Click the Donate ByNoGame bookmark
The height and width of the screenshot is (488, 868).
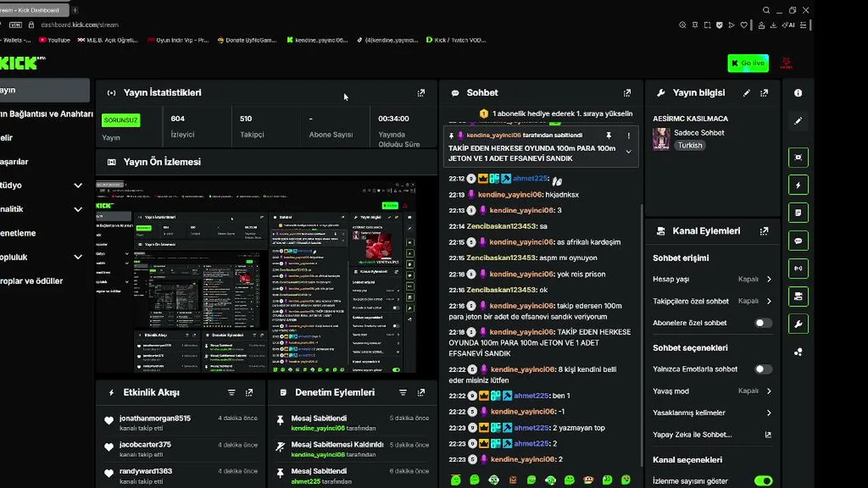pyautogui.click(x=247, y=40)
